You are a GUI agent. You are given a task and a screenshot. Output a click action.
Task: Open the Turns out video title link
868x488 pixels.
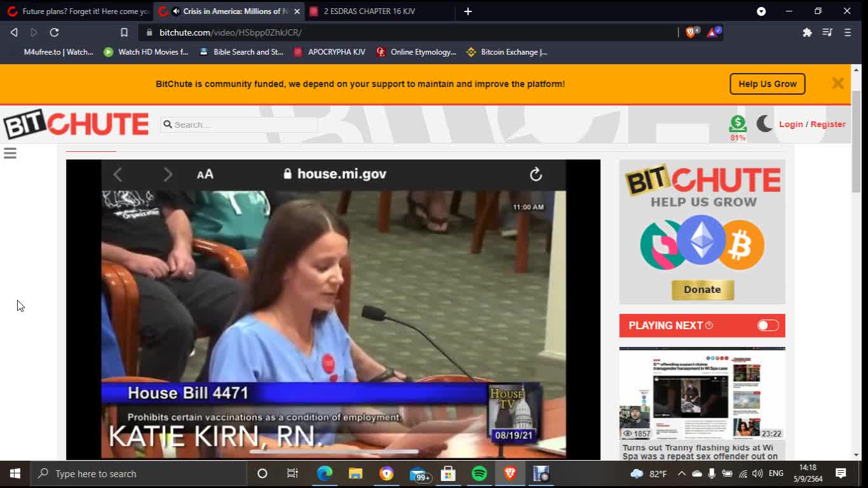coord(700,452)
